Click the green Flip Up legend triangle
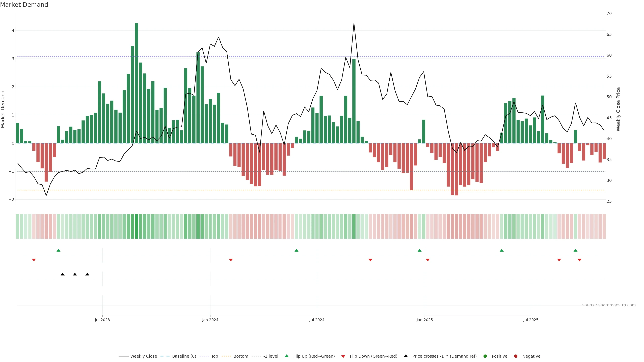 click(287, 356)
